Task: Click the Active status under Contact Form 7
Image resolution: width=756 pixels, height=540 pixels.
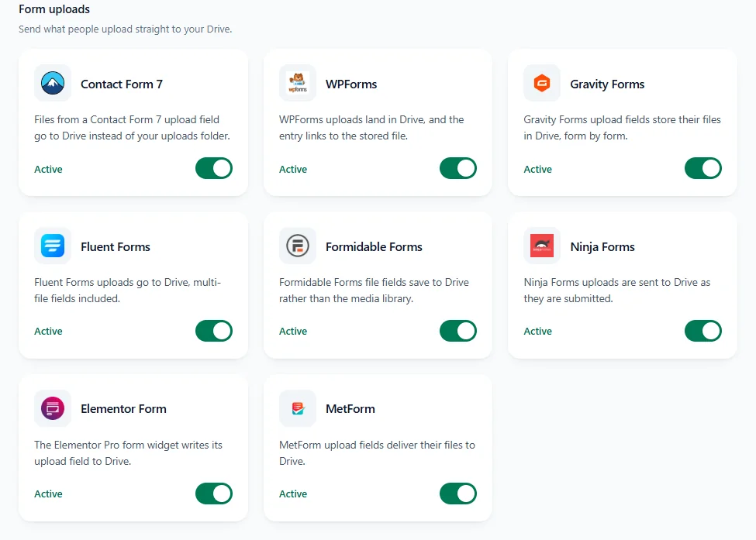Action: 48,169
